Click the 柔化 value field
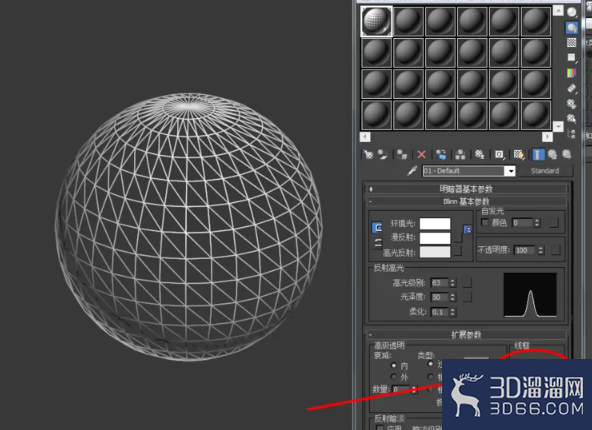 pos(439,312)
